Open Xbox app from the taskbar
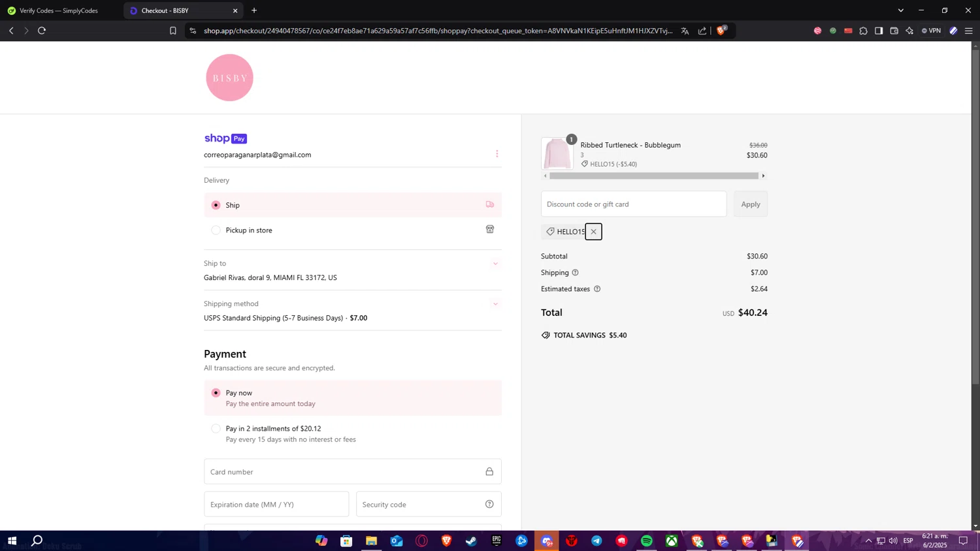This screenshot has height=551, width=980. click(x=672, y=541)
